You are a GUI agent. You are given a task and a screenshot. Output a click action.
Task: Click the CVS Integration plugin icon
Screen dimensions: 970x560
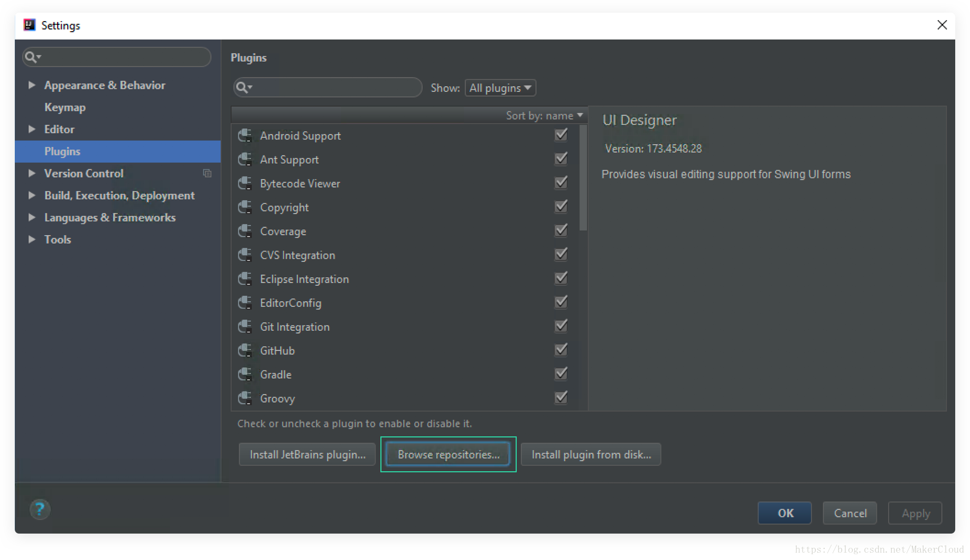point(245,255)
